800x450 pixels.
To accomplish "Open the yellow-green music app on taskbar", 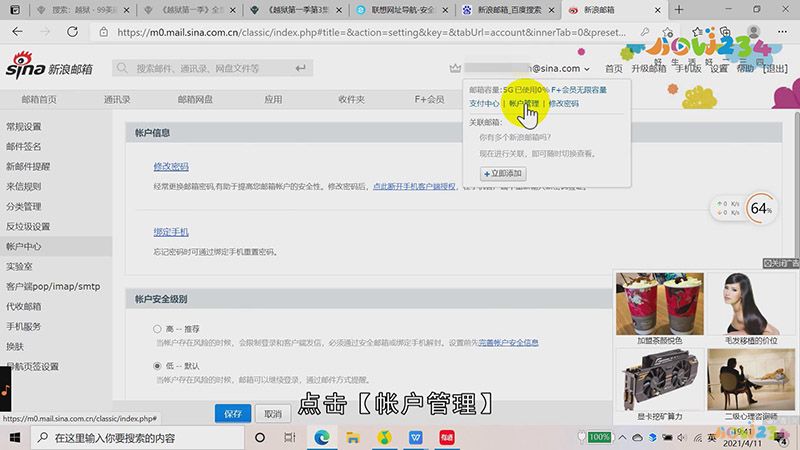I will pyautogui.click(x=384, y=438).
